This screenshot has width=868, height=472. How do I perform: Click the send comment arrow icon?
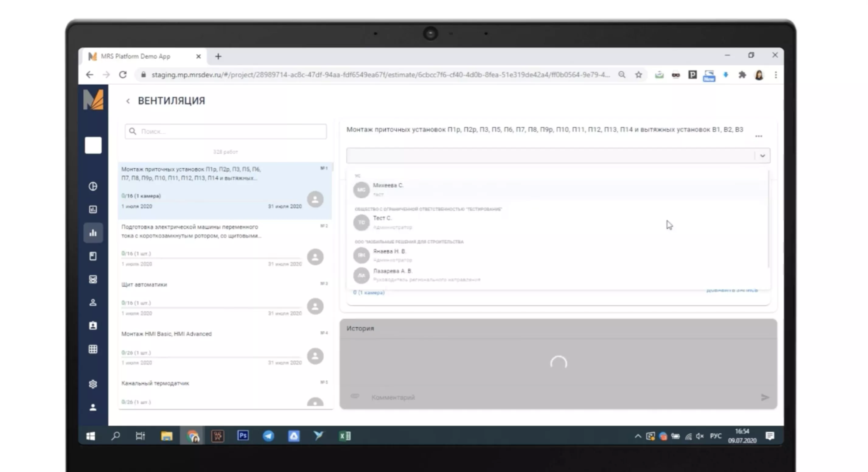(x=765, y=397)
